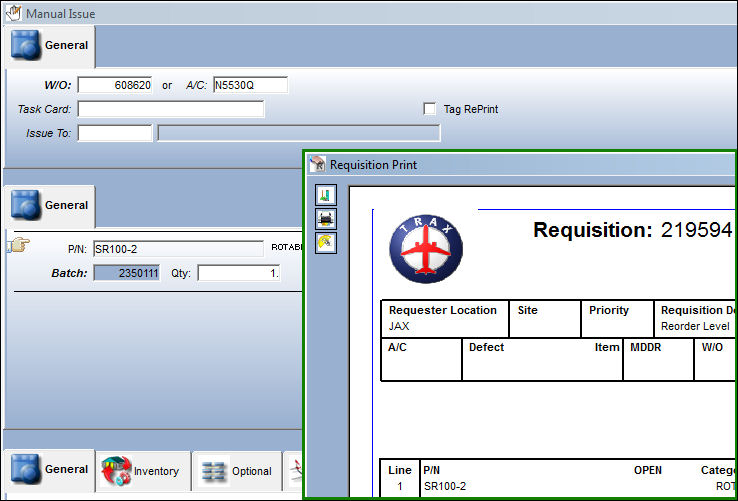Image resolution: width=738 pixels, height=501 pixels.
Task: Click the TRAX airplane logo on the requisition
Action: 426,249
